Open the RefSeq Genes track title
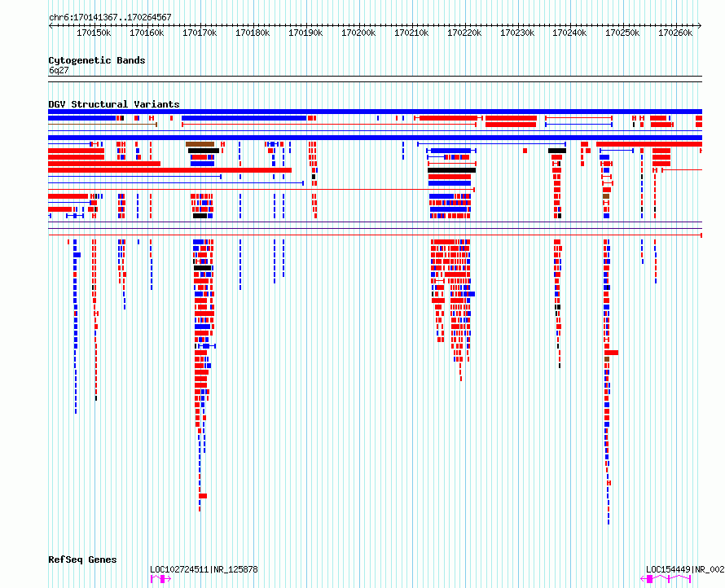This screenshot has height=588, width=725. pyautogui.click(x=82, y=559)
